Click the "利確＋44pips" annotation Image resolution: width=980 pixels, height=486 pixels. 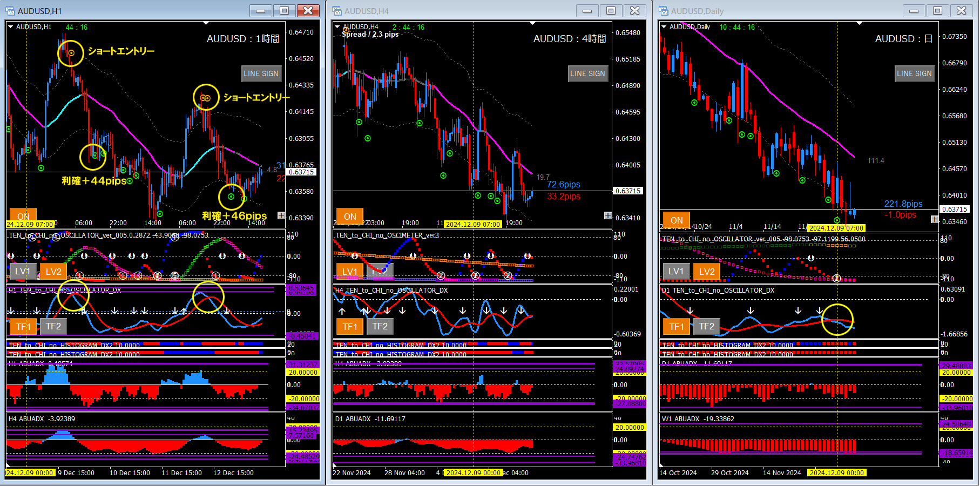[94, 181]
